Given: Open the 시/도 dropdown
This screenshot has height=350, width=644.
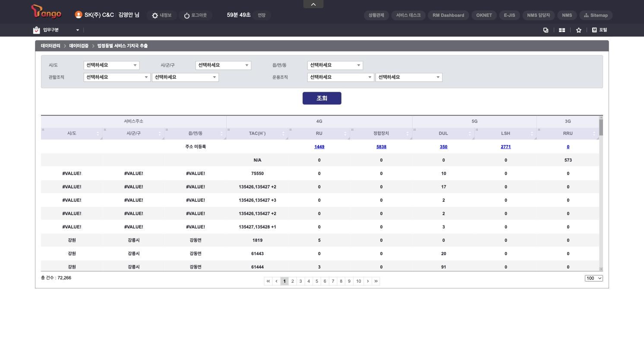Looking at the screenshot, I should point(111,66).
